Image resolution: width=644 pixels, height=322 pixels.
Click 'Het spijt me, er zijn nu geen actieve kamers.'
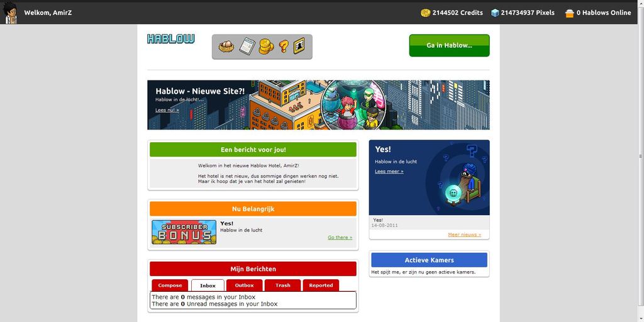tap(423, 272)
